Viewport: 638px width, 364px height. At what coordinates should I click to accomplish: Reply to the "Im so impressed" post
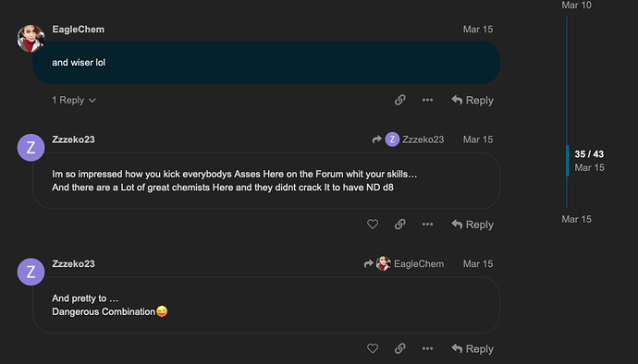click(x=472, y=224)
